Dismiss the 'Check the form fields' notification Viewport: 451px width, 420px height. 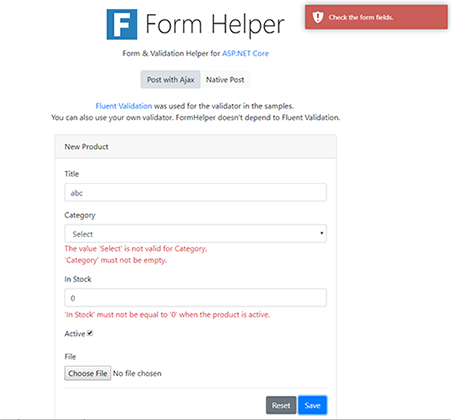tap(376, 17)
